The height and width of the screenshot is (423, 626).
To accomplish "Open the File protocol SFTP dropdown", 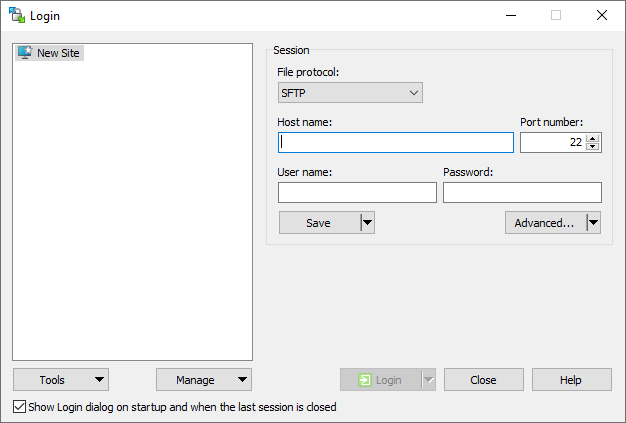I will click(x=350, y=93).
